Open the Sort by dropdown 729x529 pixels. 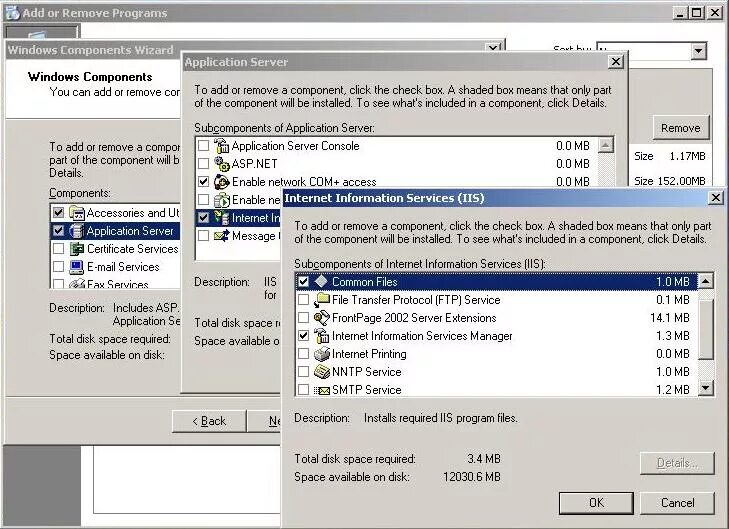click(x=698, y=51)
